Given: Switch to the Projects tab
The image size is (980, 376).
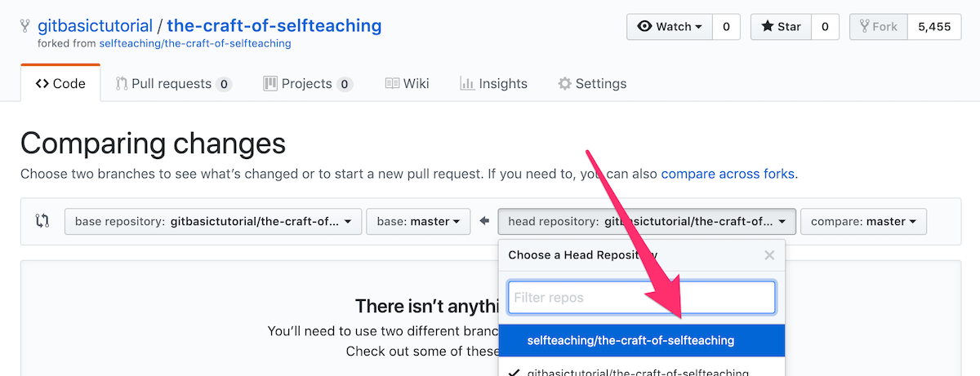Looking at the screenshot, I should tap(308, 83).
